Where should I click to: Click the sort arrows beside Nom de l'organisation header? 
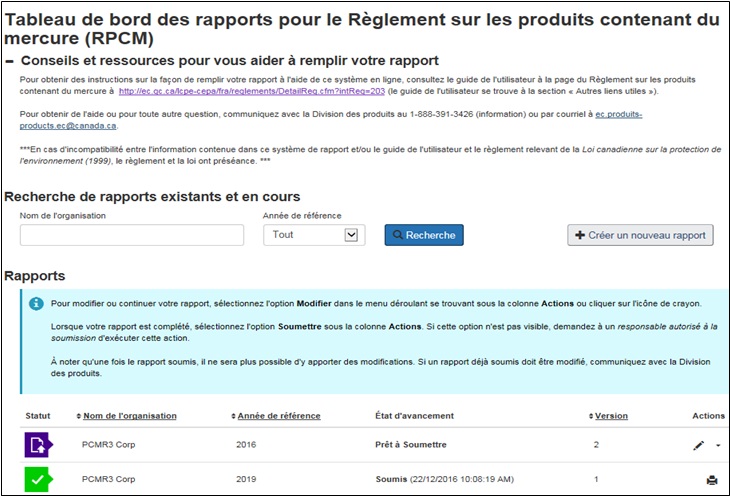[x=79, y=416]
